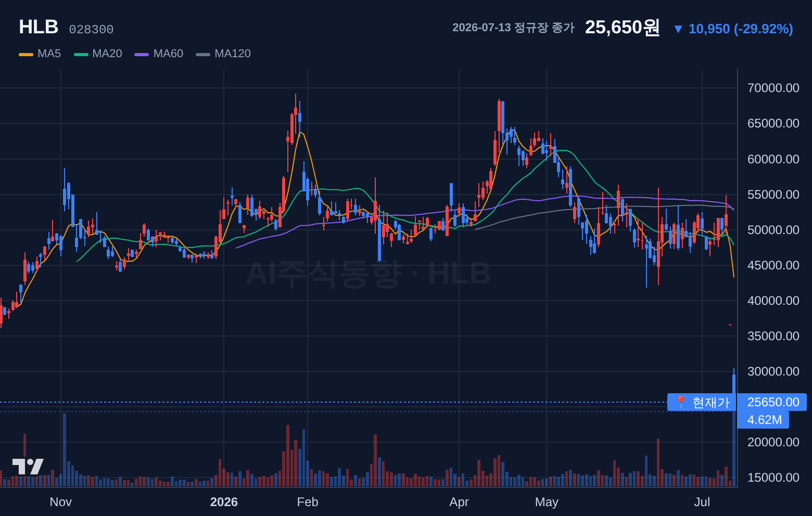Click the MA60 purple legend swatch
The image size is (812, 516).
tap(142, 54)
